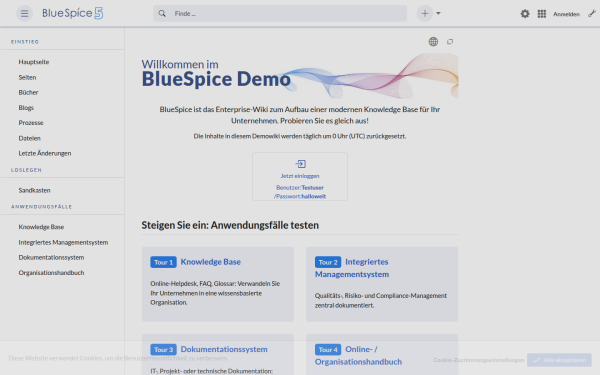The width and height of the screenshot is (600, 375).
Task: Click the Passwort: hallowelt text
Action: point(300,196)
